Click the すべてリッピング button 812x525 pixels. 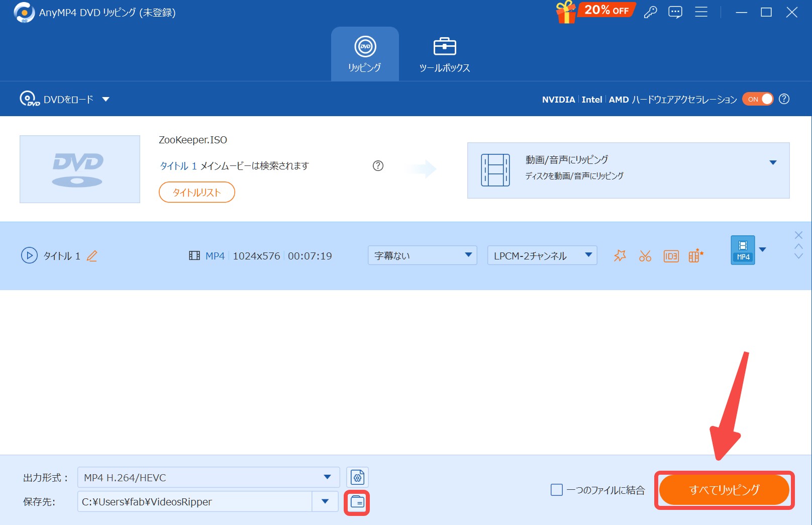(724, 490)
